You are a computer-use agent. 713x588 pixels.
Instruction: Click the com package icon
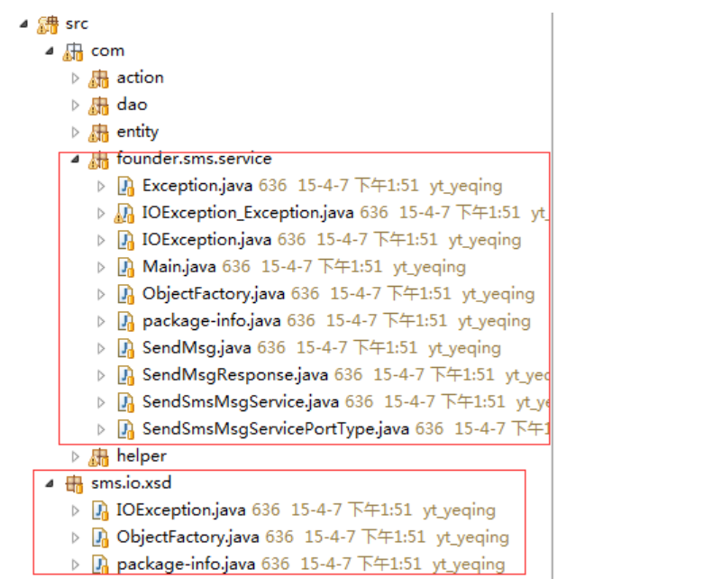[73, 52]
